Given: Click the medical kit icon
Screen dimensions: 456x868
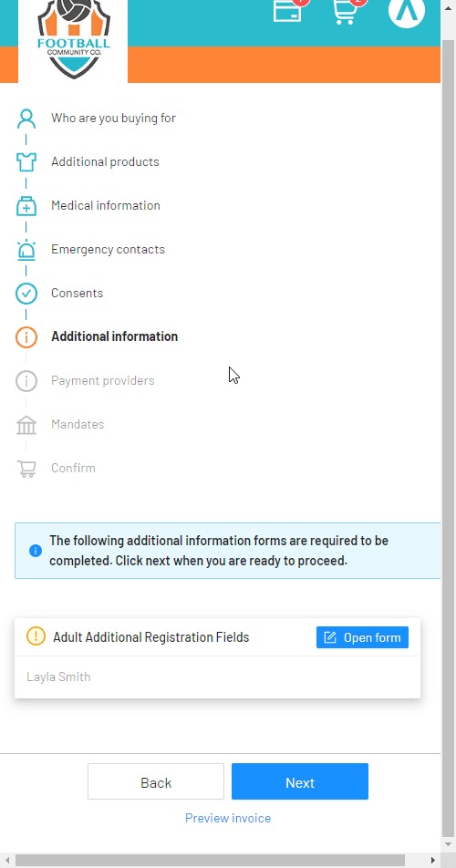Looking at the screenshot, I should [x=26, y=206].
